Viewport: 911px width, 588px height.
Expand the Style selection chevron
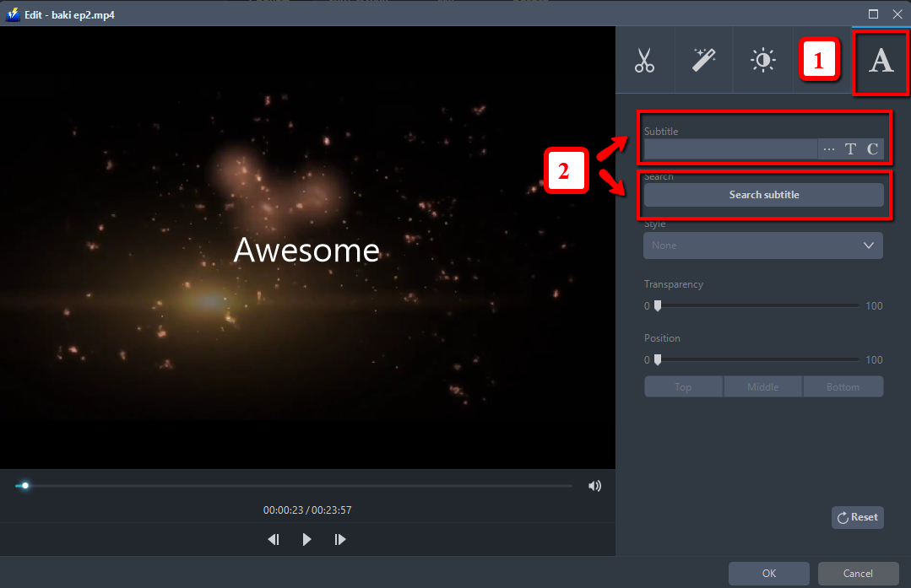point(868,245)
